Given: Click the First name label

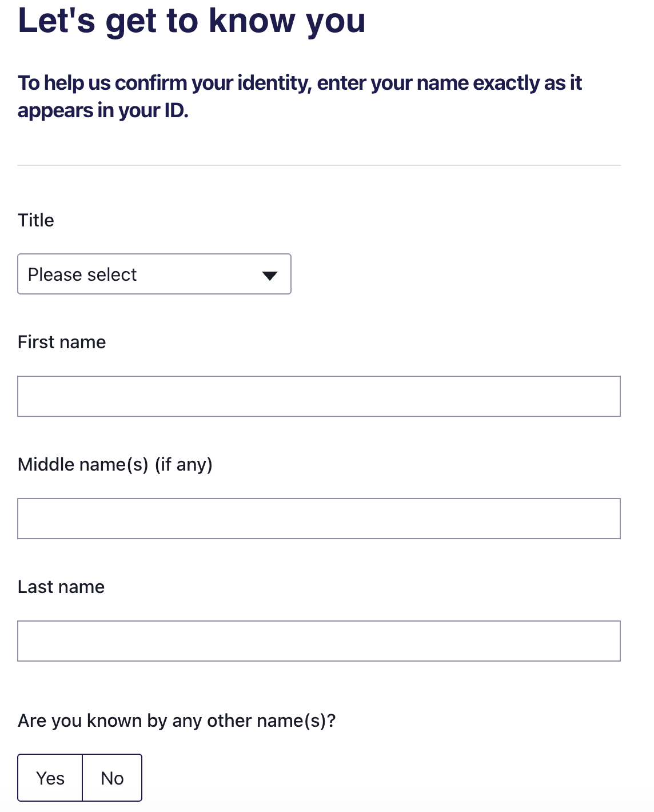Looking at the screenshot, I should pos(62,342).
